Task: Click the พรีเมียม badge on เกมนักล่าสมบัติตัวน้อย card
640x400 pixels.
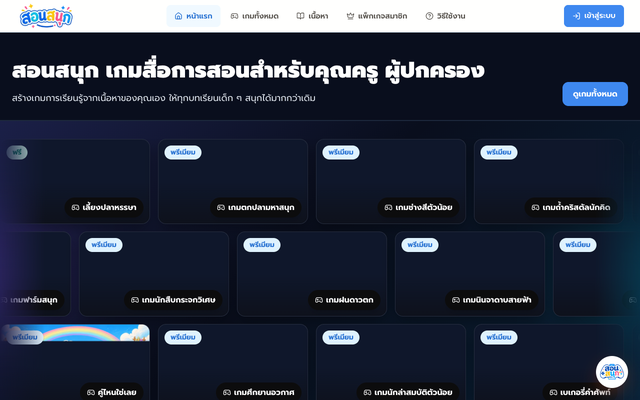Action: pyautogui.click(x=341, y=337)
